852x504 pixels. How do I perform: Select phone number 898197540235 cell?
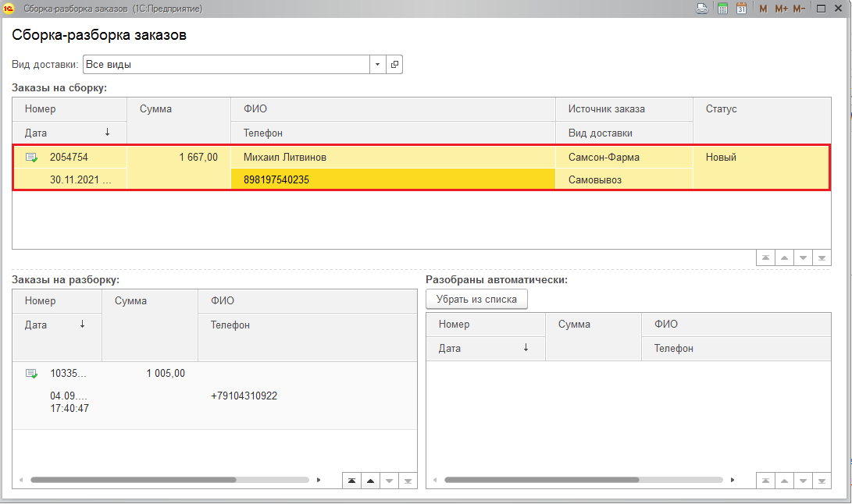click(x=393, y=179)
